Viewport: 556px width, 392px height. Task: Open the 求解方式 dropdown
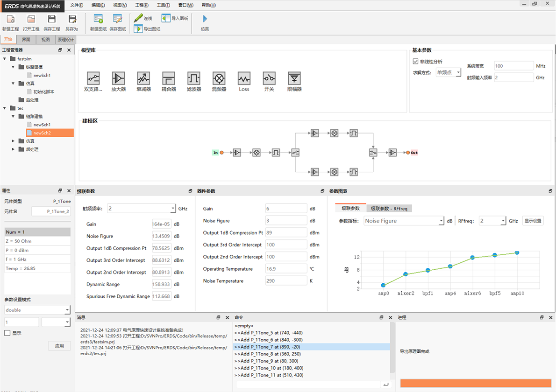[x=449, y=72]
